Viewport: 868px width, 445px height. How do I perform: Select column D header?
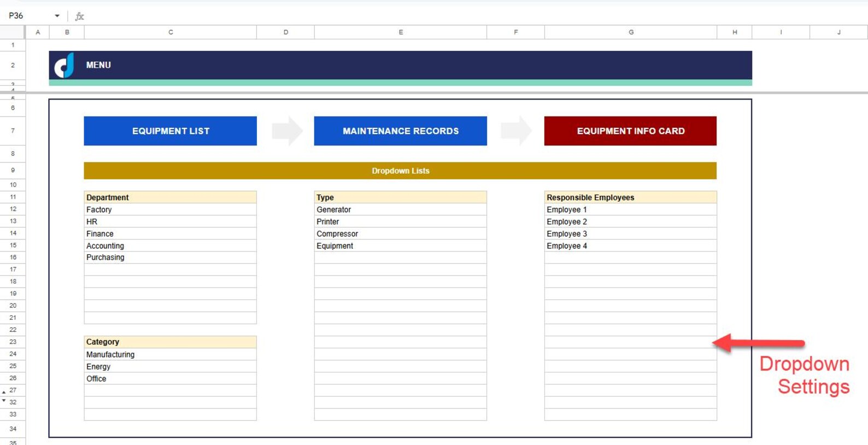coord(285,32)
